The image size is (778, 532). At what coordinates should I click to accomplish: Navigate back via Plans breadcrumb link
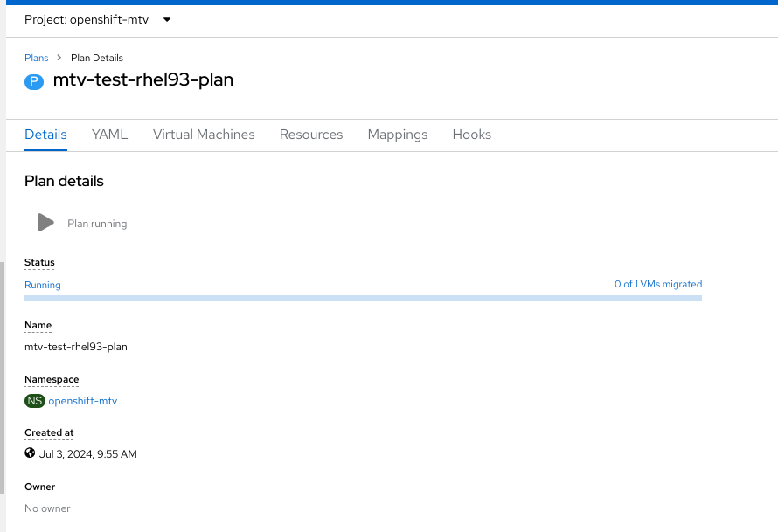tap(36, 58)
